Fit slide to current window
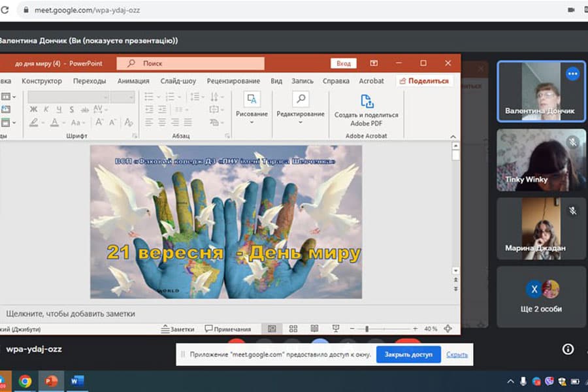Viewport: 588px width, 392px height. pos(448,329)
